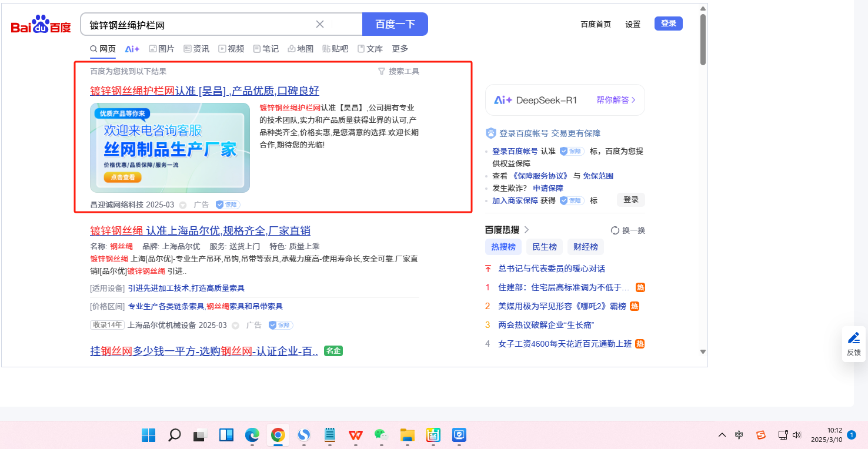Click the 搜索工具 filter icon
Image resolution: width=868 pixels, height=449 pixels.
tap(382, 71)
